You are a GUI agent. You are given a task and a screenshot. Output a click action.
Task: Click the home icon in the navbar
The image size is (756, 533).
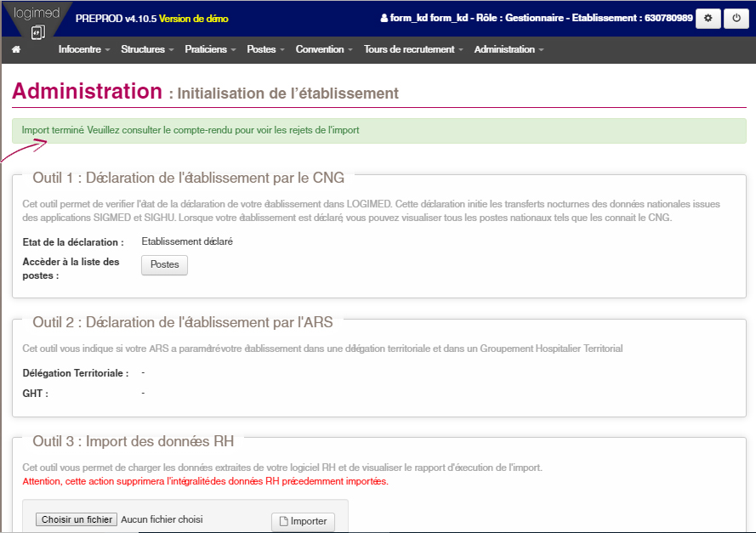(x=16, y=49)
